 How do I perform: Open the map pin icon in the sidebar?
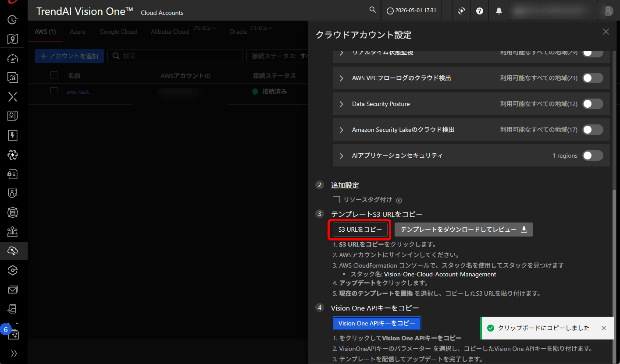[13, 39]
